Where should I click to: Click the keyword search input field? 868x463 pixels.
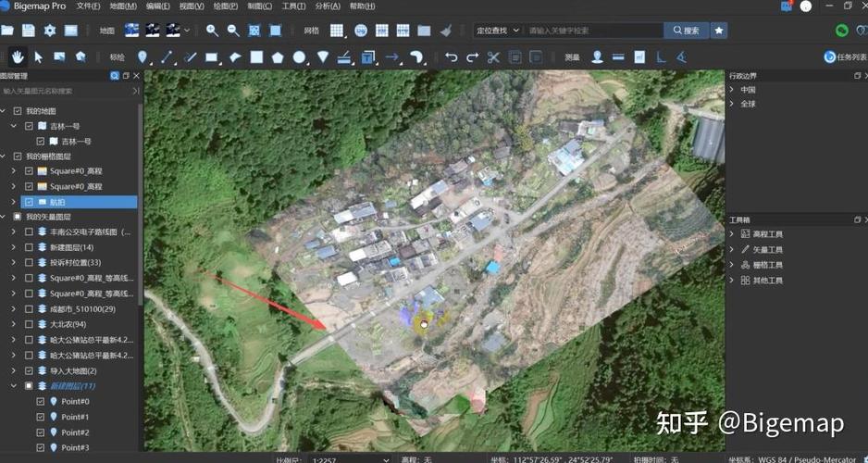[x=593, y=31]
